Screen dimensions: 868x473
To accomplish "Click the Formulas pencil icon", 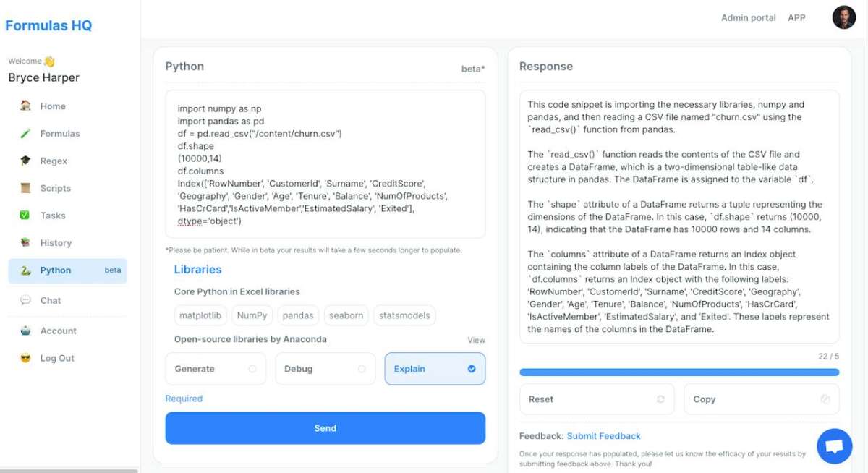I will point(26,133).
